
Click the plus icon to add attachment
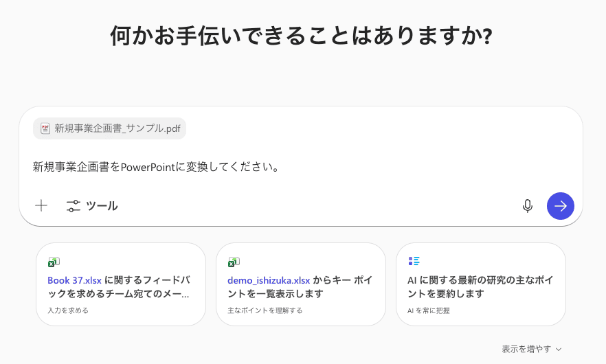coord(41,205)
